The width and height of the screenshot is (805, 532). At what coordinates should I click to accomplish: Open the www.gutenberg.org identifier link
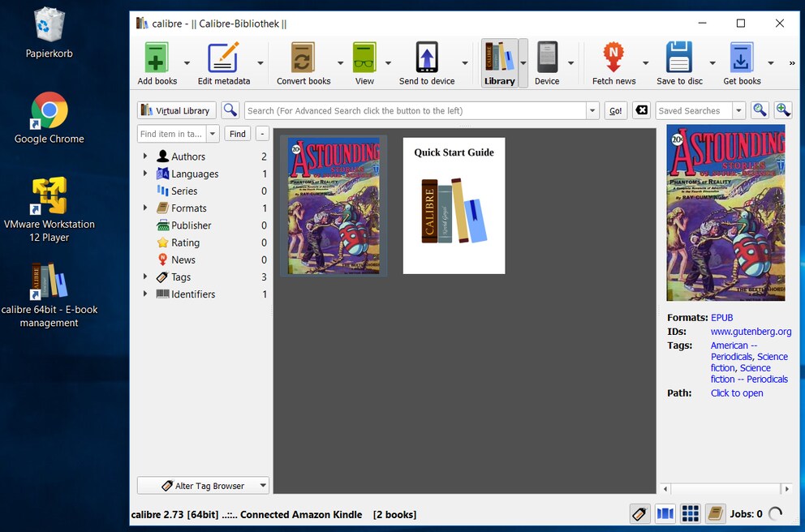(x=751, y=332)
